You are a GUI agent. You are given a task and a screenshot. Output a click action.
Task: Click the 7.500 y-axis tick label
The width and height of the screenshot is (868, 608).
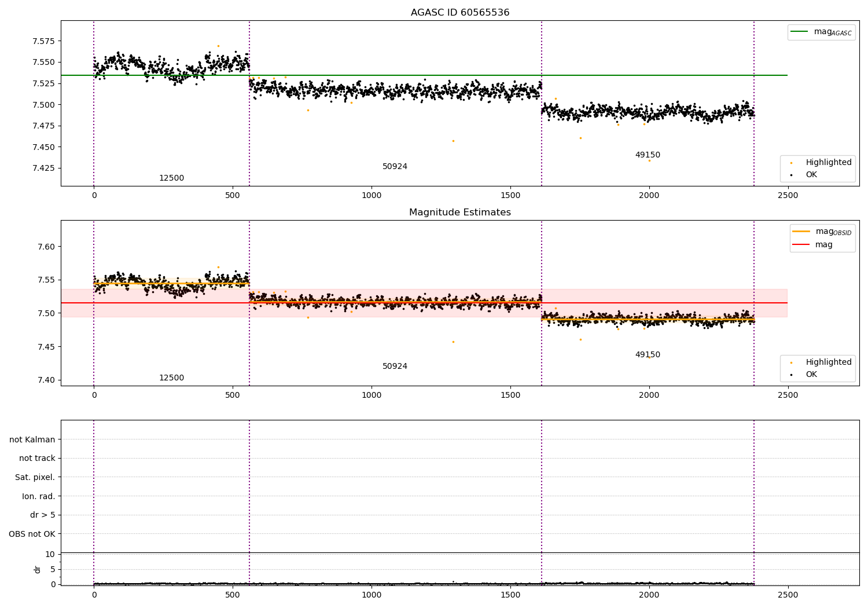coord(44,105)
